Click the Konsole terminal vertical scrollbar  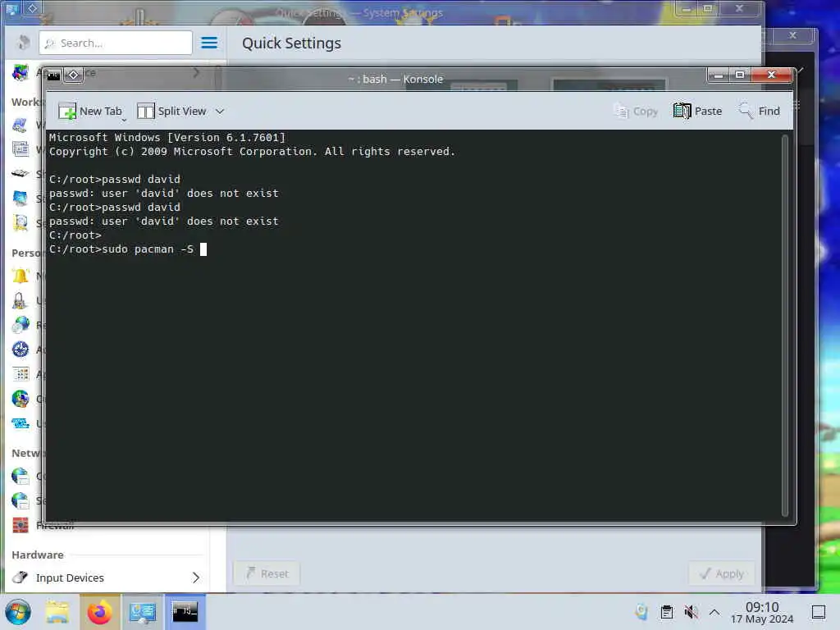pyautogui.click(x=785, y=325)
